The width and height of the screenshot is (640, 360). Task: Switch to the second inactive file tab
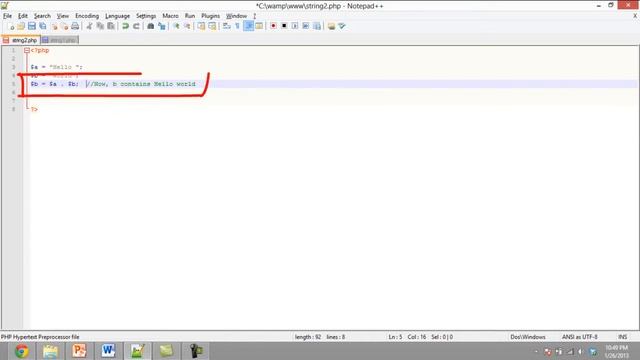tap(60, 40)
